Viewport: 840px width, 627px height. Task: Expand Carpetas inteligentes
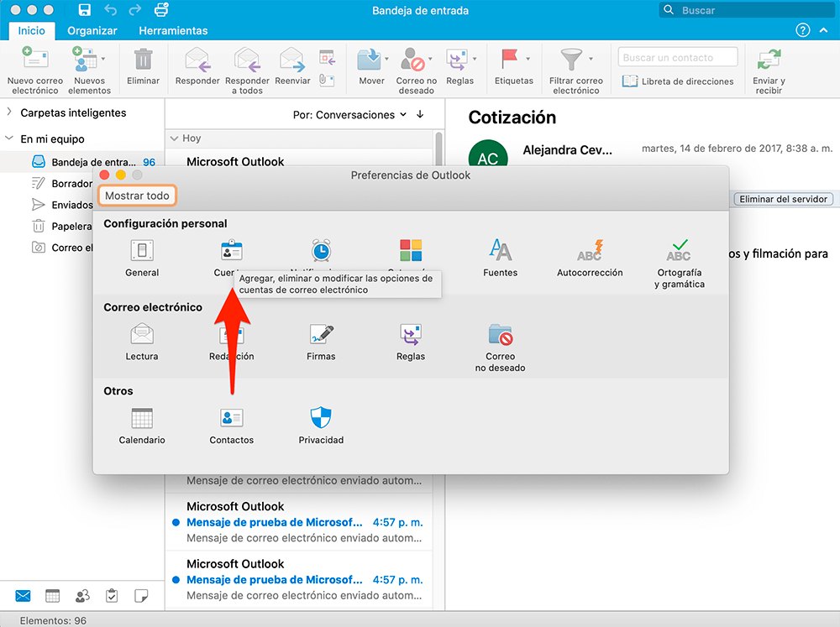[x=9, y=112]
